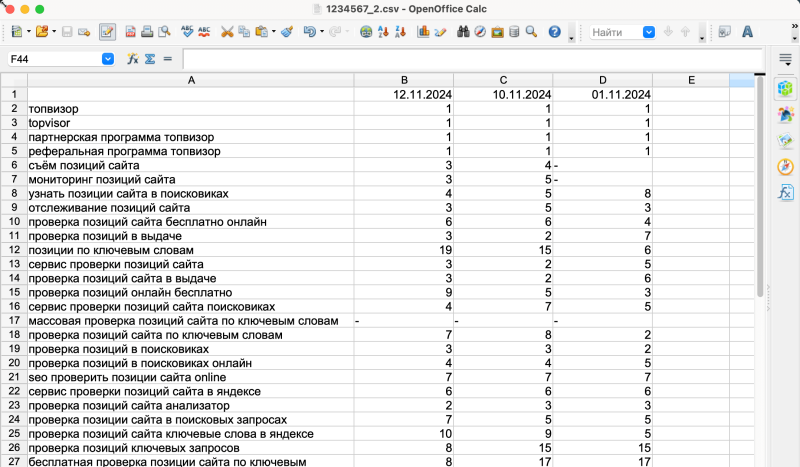Expand the Name Box dropdown showing F44
This screenshot has width=800, height=467.
click(108, 59)
